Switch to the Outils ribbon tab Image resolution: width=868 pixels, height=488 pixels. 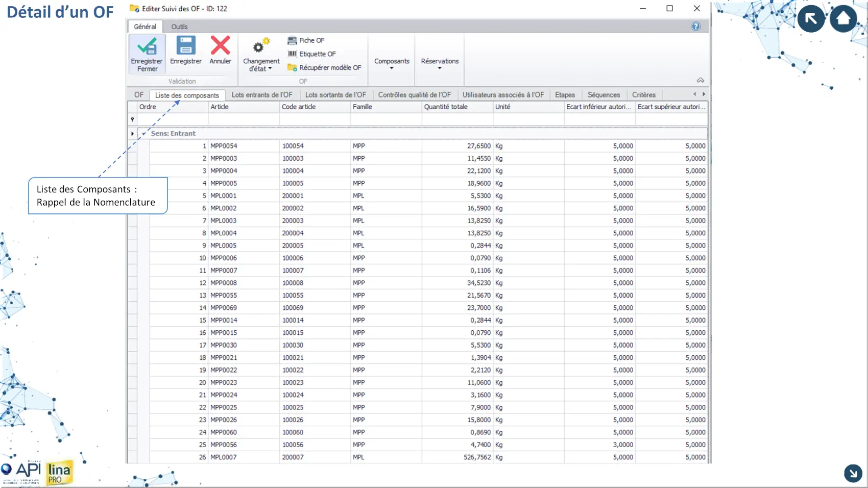(x=179, y=27)
